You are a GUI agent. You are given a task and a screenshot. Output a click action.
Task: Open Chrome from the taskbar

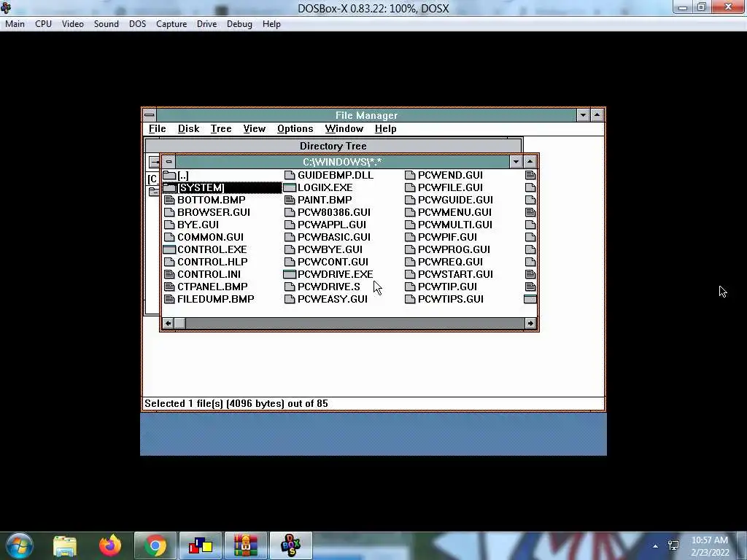tap(155, 545)
